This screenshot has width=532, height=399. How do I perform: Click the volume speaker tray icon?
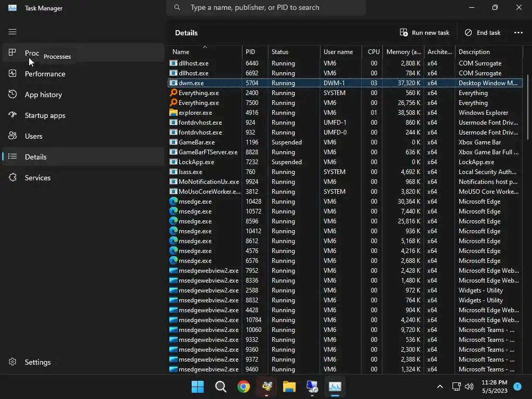(469, 387)
